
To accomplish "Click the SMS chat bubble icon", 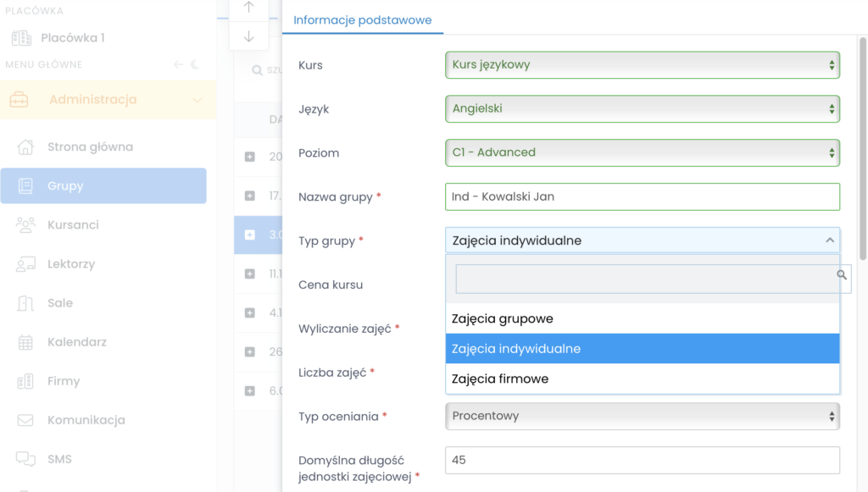I will click(25, 459).
